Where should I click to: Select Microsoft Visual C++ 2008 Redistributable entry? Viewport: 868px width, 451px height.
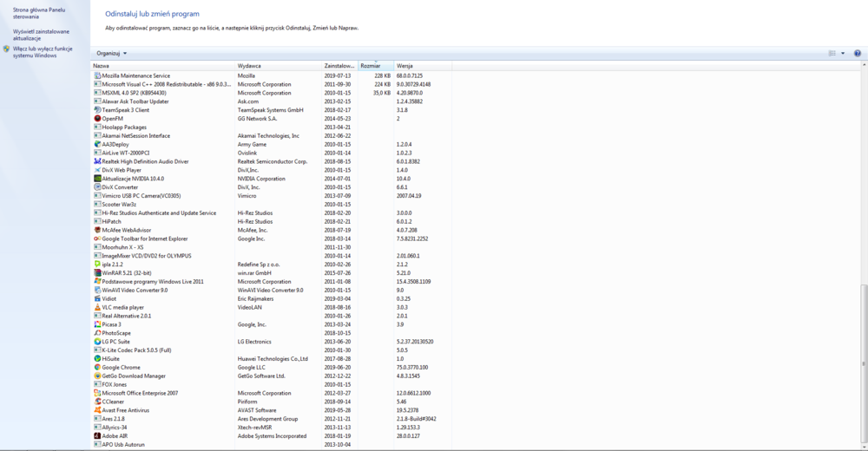pos(271,84)
